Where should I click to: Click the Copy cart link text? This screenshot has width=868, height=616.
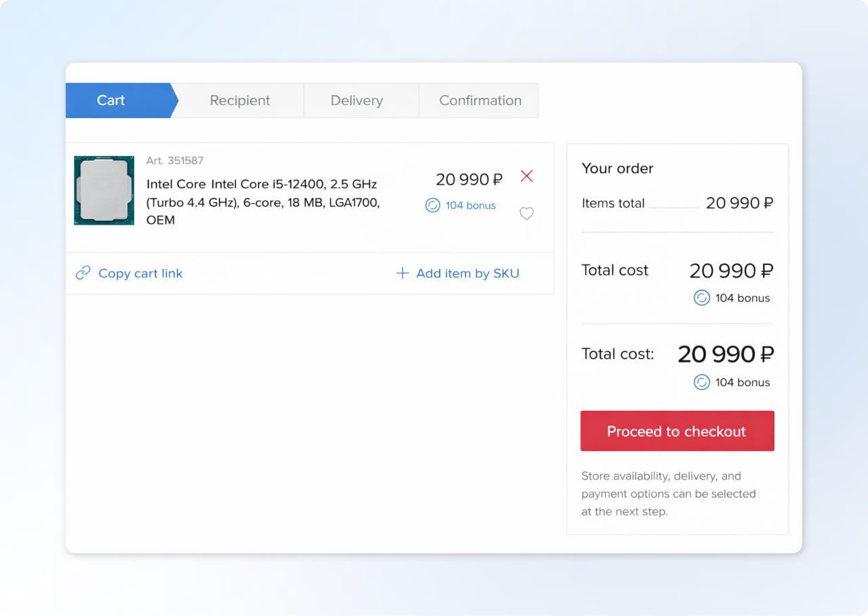coord(140,273)
